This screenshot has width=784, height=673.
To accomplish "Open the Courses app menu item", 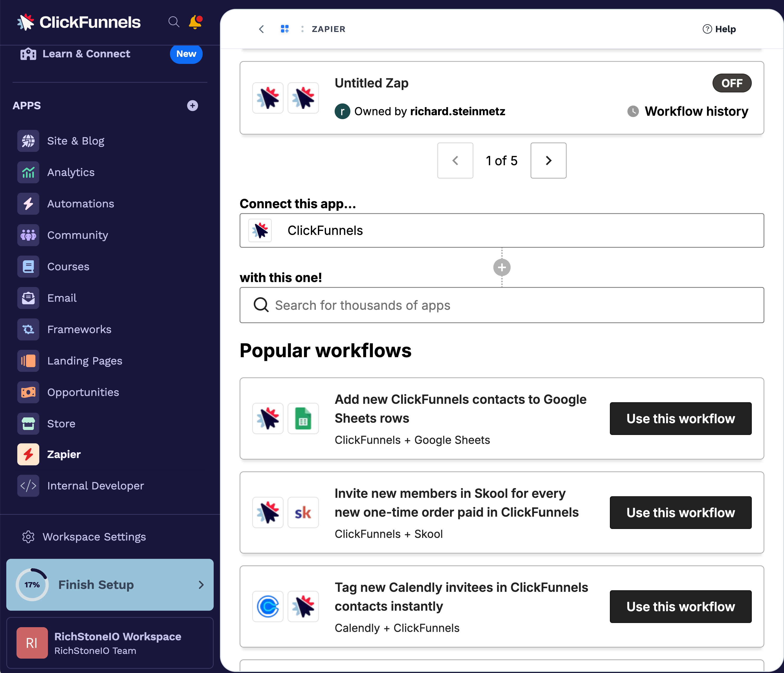I will pyautogui.click(x=68, y=267).
